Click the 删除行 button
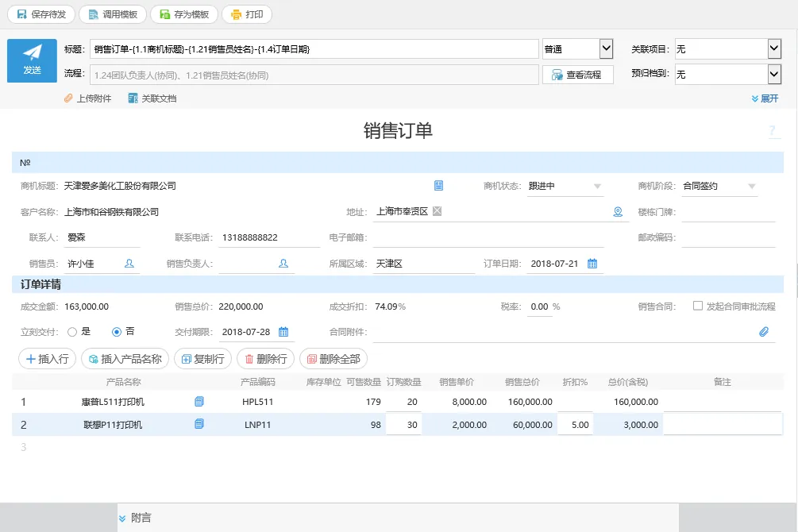 click(266, 359)
